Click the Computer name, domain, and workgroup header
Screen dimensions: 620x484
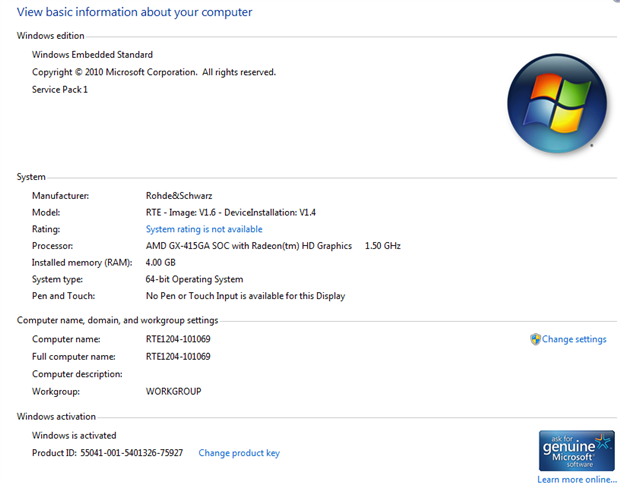click(x=117, y=320)
